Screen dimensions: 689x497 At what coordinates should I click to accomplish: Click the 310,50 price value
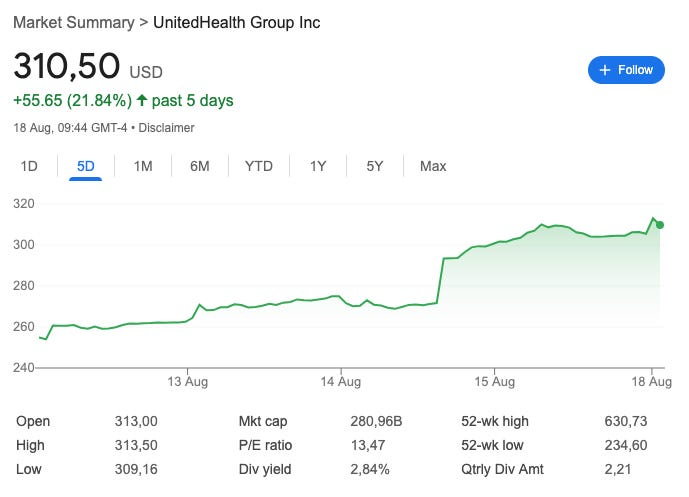pyautogui.click(x=66, y=66)
